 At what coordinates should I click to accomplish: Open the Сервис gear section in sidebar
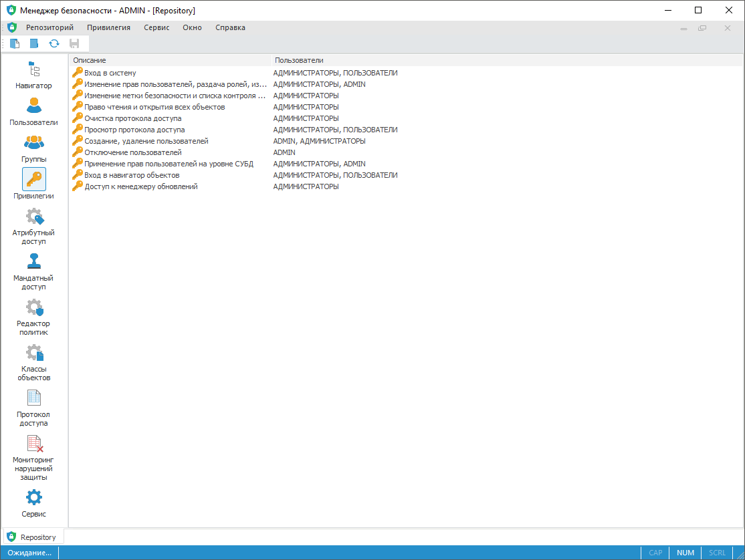coord(33,503)
